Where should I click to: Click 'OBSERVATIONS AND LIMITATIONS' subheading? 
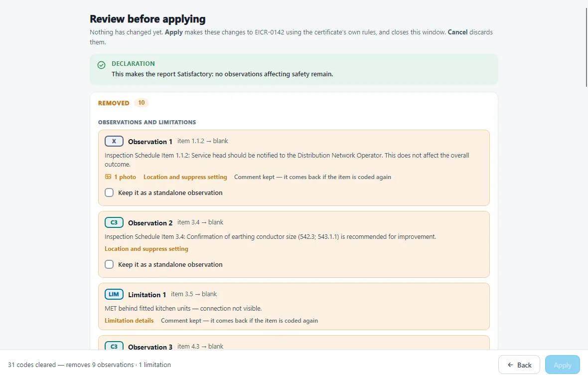[147, 122]
